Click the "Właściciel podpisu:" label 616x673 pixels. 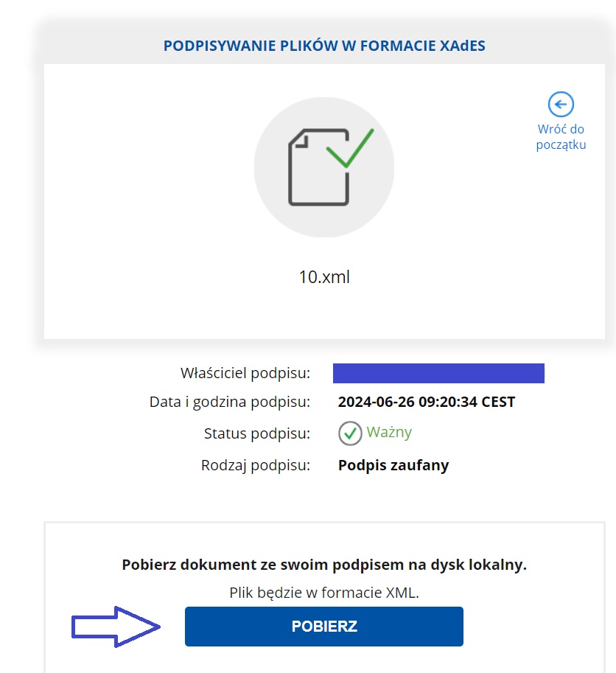[x=245, y=373]
